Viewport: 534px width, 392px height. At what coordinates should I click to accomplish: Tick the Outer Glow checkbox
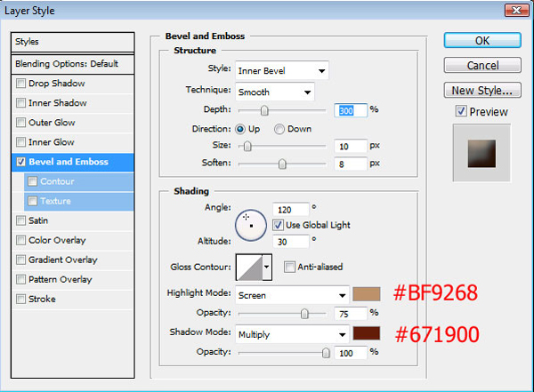tap(20, 123)
